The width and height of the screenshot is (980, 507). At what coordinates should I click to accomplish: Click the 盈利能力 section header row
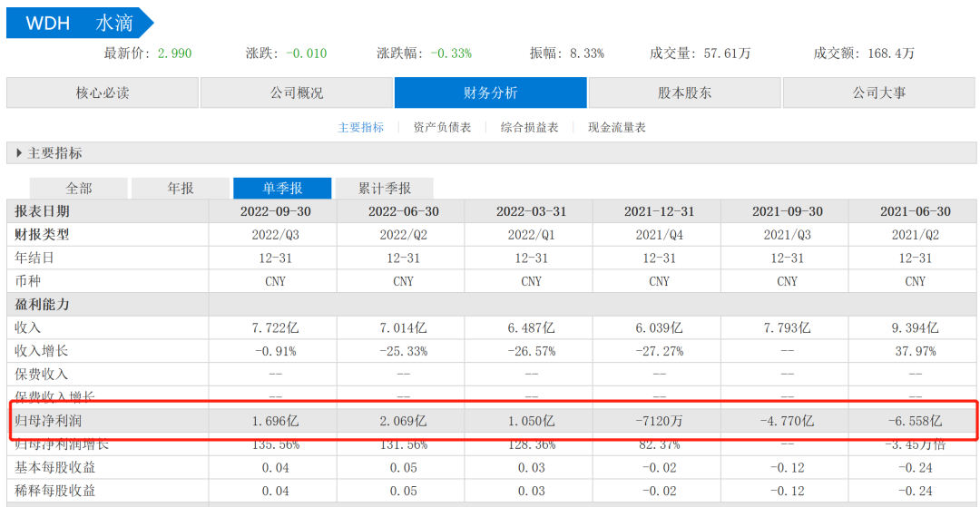[43, 305]
